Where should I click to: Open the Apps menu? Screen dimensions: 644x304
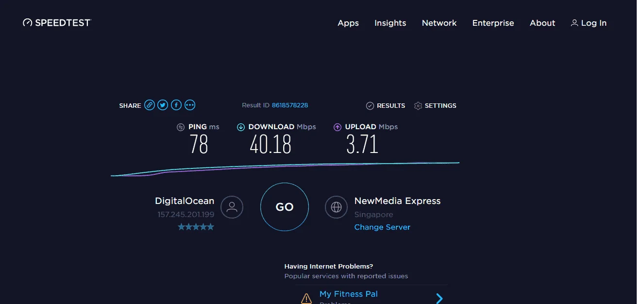pyautogui.click(x=348, y=23)
